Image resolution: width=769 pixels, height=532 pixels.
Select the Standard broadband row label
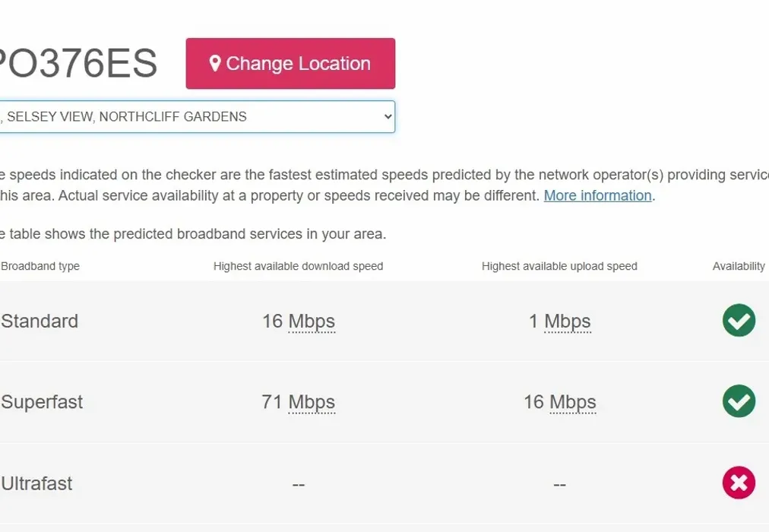tap(40, 321)
